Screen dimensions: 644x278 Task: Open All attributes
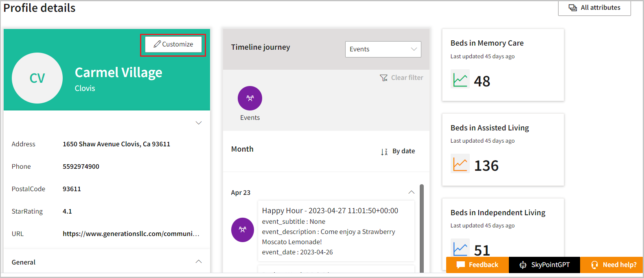(594, 8)
